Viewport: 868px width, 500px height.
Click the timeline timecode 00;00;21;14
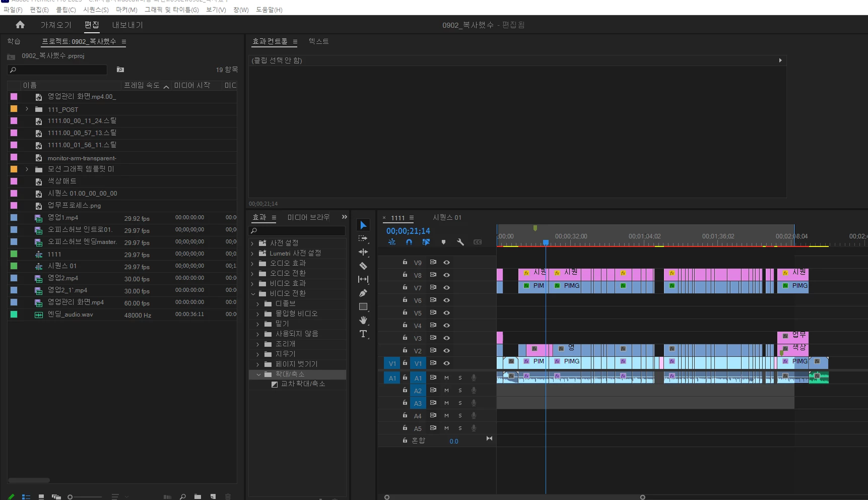[408, 231]
